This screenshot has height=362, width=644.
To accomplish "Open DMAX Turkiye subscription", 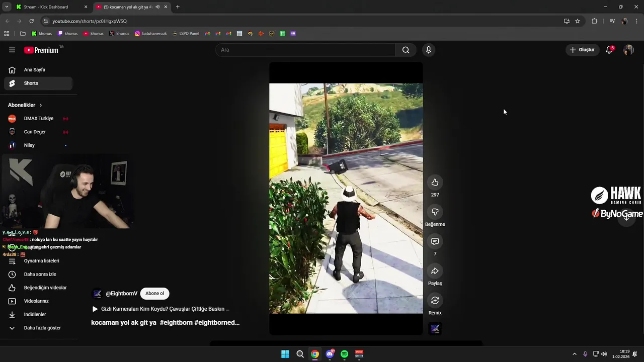I will tap(38, 119).
